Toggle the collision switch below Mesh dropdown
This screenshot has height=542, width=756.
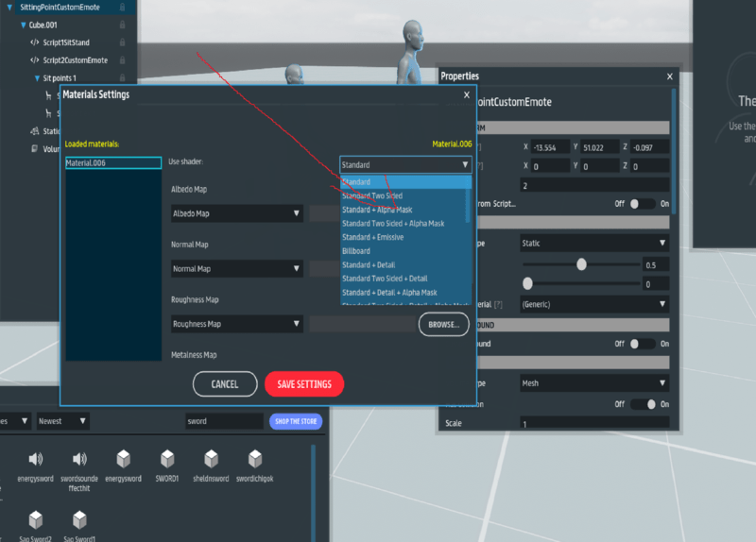(643, 404)
